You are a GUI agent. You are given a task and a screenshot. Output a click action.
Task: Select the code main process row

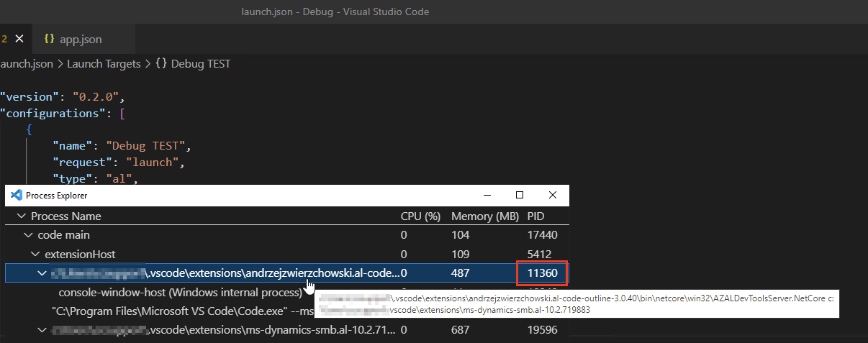pos(287,234)
